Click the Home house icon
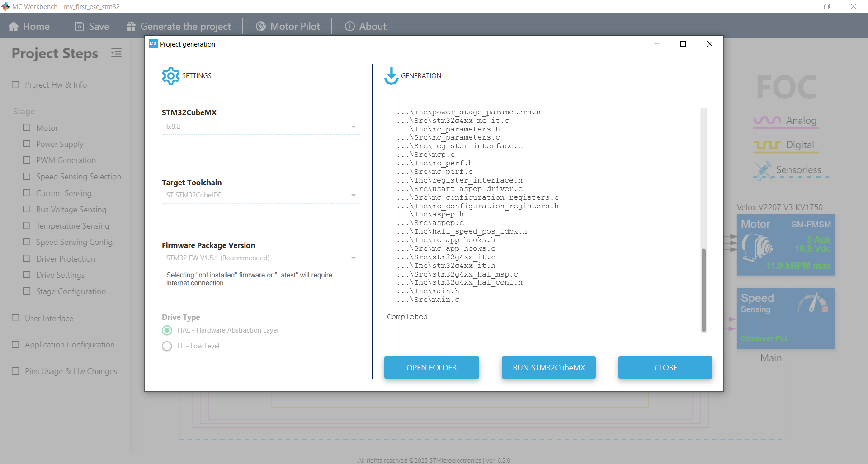This screenshot has height=464, width=868. tap(14, 27)
